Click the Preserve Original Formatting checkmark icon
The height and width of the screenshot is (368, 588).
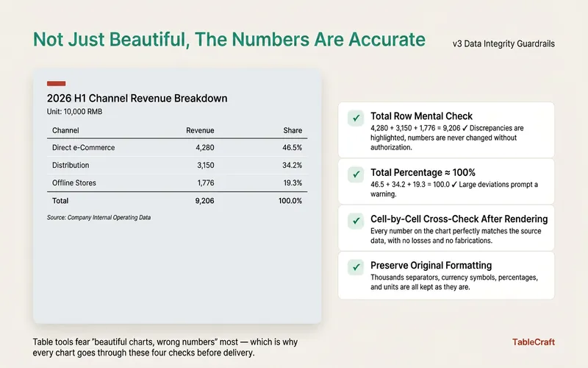[x=356, y=267]
